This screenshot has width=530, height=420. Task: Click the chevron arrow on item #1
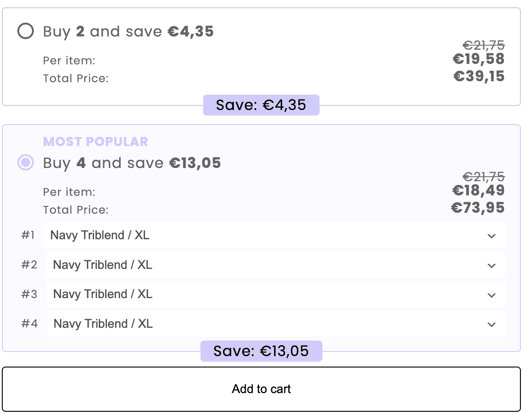[492, 236]
